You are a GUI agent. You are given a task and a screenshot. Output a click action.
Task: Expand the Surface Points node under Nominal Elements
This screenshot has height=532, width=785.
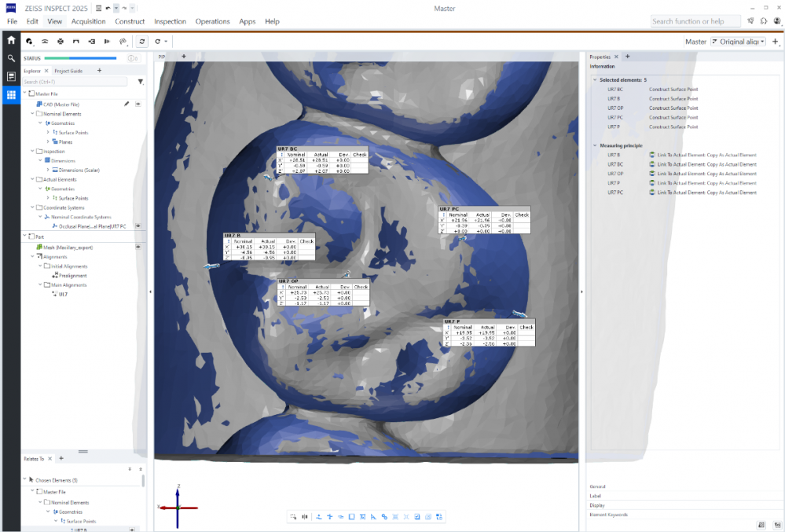tap(48, 133)
